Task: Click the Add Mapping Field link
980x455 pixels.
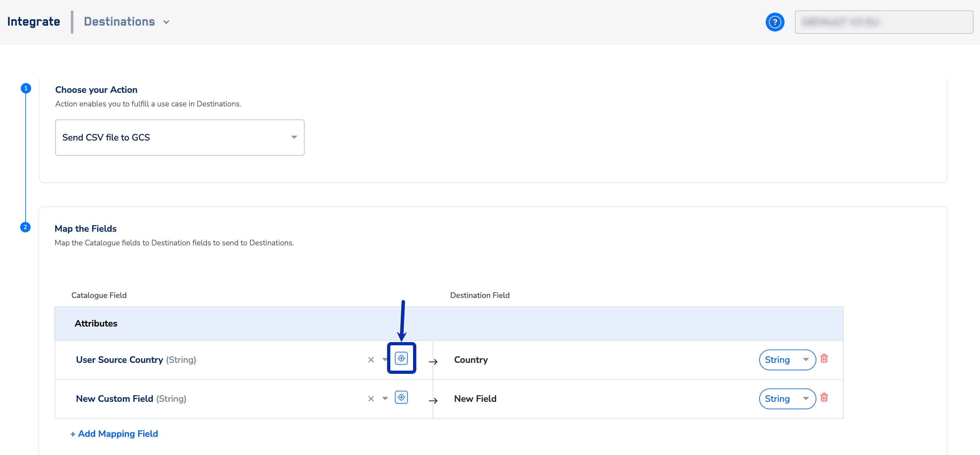Action: [x=114, y=434]
